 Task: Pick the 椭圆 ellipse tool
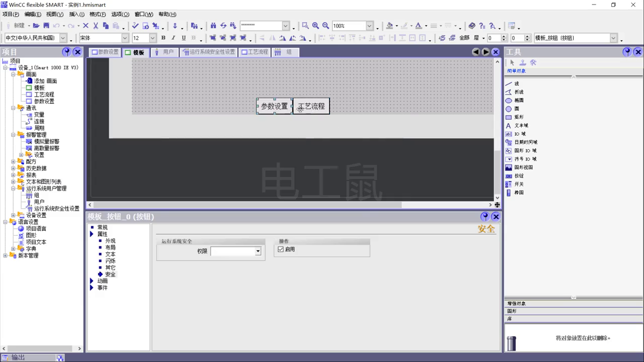518,101
